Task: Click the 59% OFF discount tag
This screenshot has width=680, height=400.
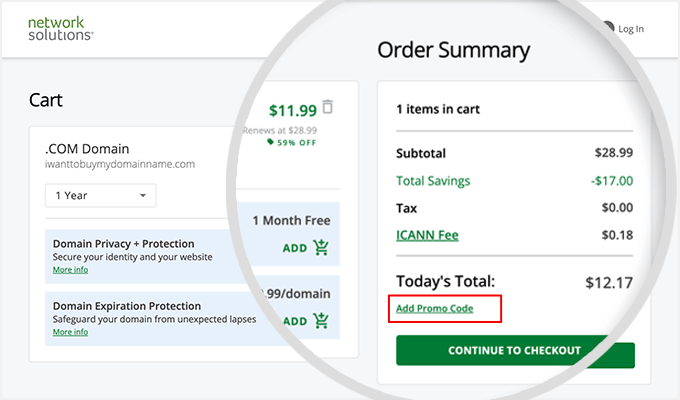Action: [288, 142]
